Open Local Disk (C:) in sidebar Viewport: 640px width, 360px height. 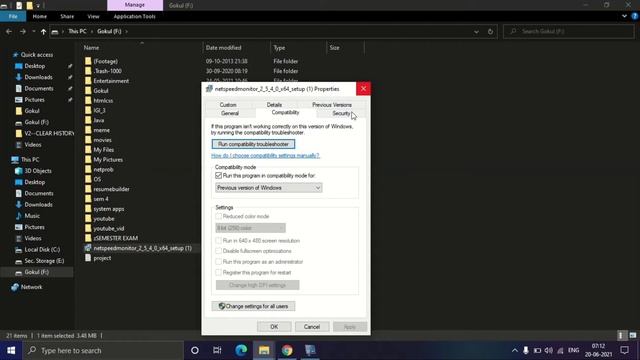coord(42,249)
